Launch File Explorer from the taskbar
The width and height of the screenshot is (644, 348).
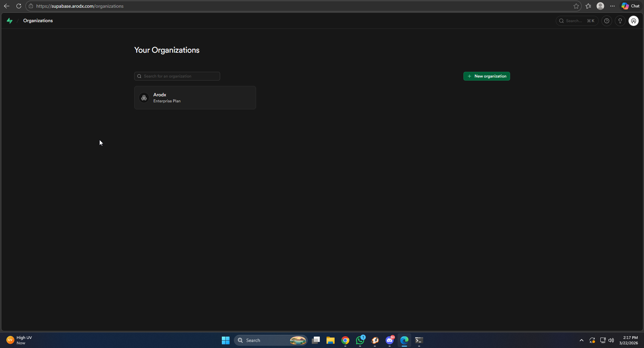pyautogui.click(x=331, y=340)
